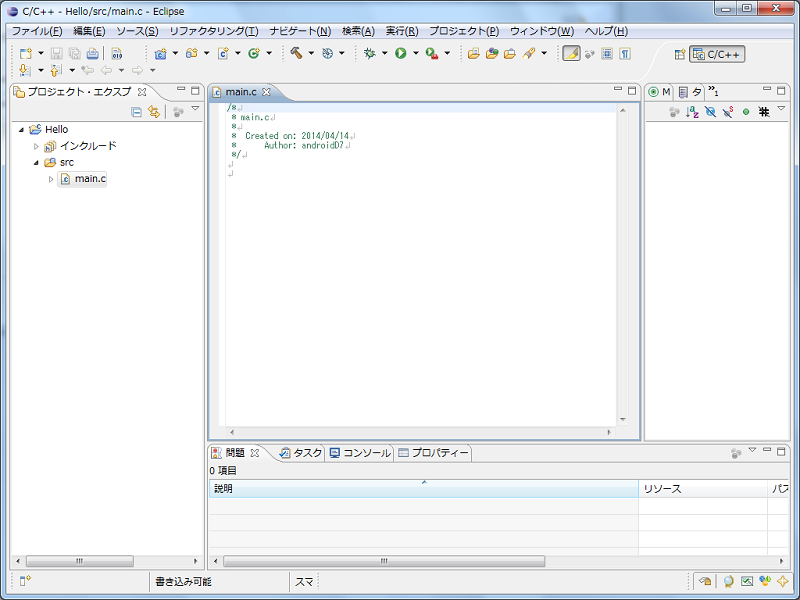800x600 pixels.
Task: Expand the main.c tree node
Action: click(x=51, y=179)
